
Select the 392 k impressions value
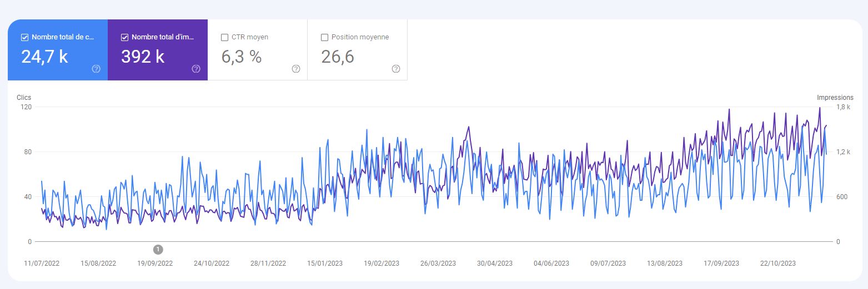point(143,57)
